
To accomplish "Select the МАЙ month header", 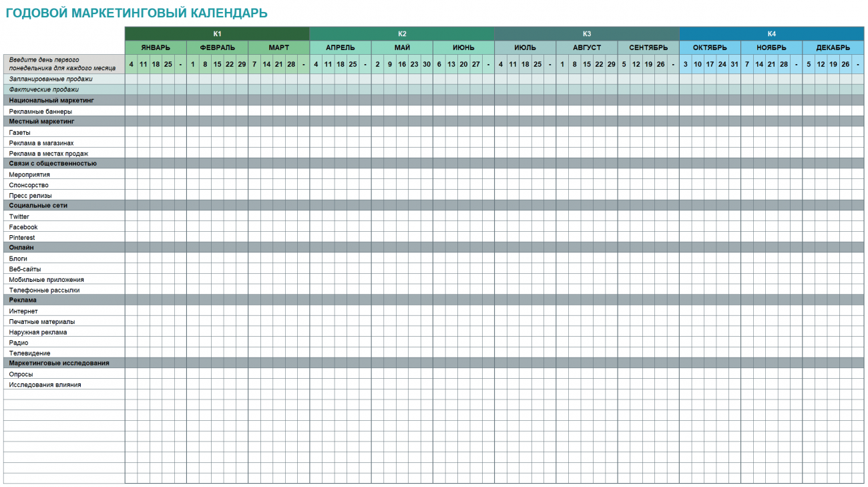I will 402,47.
